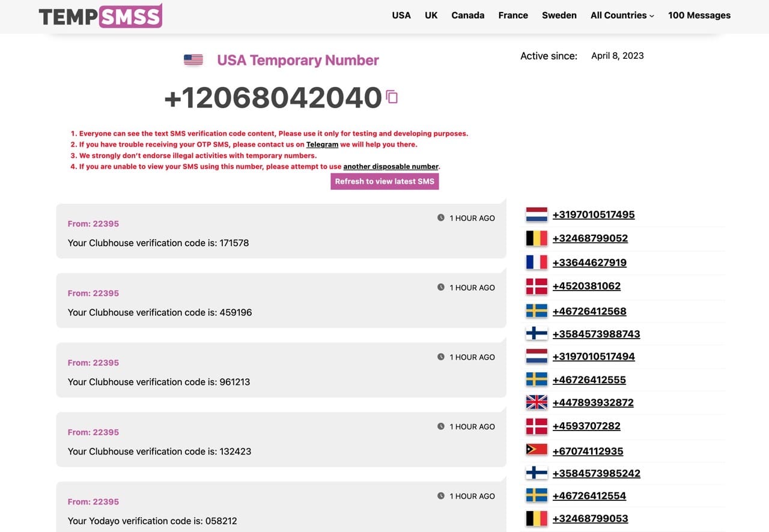Click the TEMPSMSS logo
The image size is (769, 532).
coord(100,16)
